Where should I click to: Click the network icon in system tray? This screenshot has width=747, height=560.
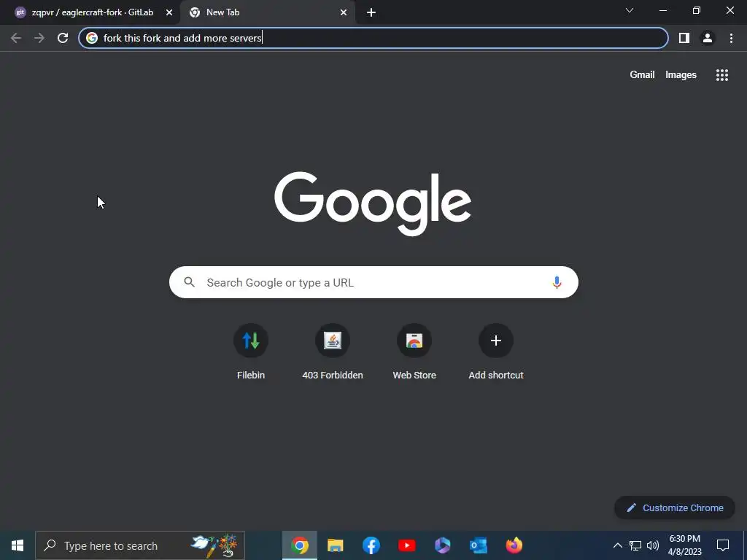(635, 545)
